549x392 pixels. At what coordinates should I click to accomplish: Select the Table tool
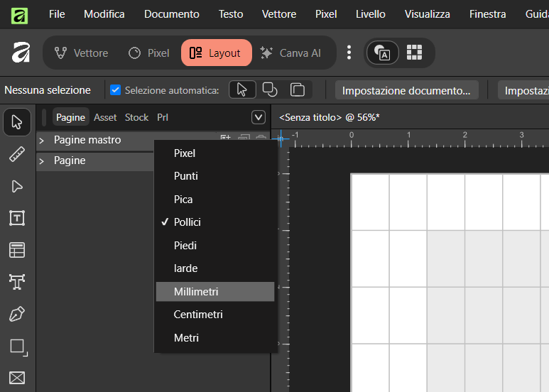tap(17, 250)
